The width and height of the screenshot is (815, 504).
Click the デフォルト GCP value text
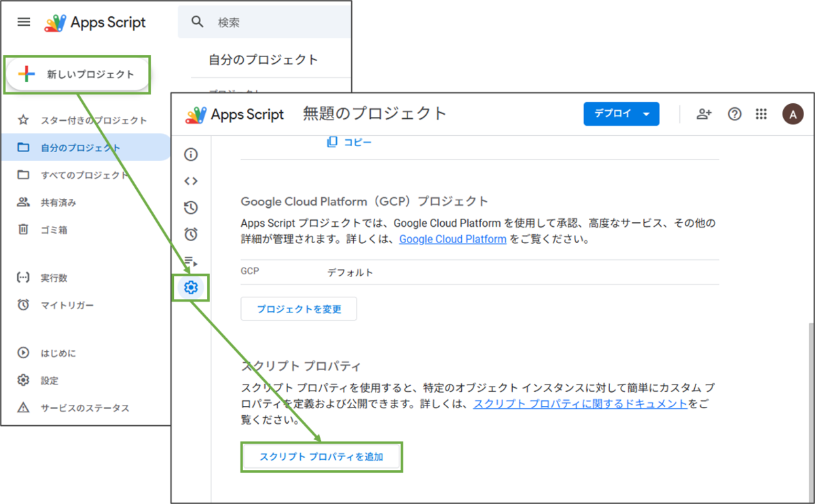pos(350,272)
